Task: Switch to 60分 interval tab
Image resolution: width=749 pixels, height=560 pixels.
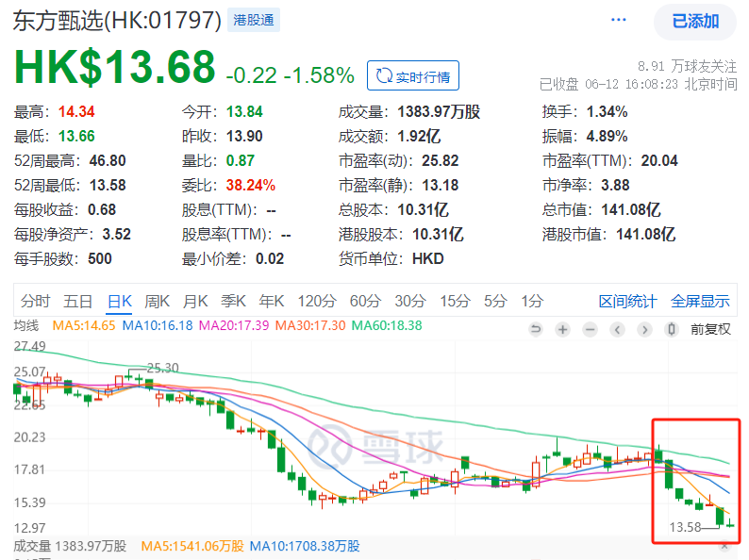Action: click(365, 302)
